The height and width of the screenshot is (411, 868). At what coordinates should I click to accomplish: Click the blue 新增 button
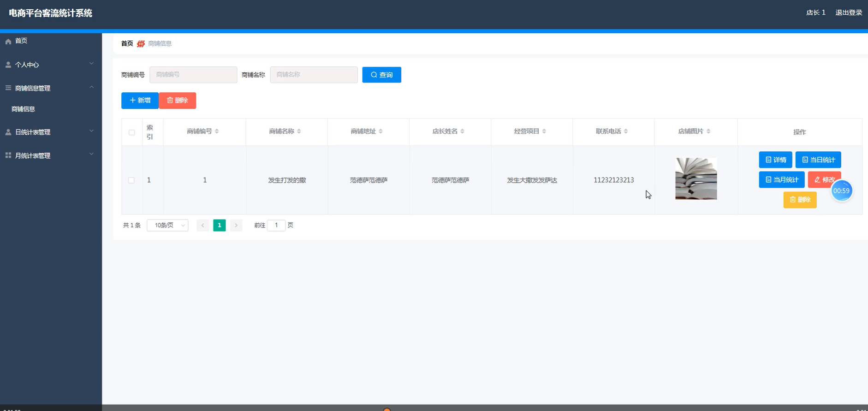pos(140,101)
